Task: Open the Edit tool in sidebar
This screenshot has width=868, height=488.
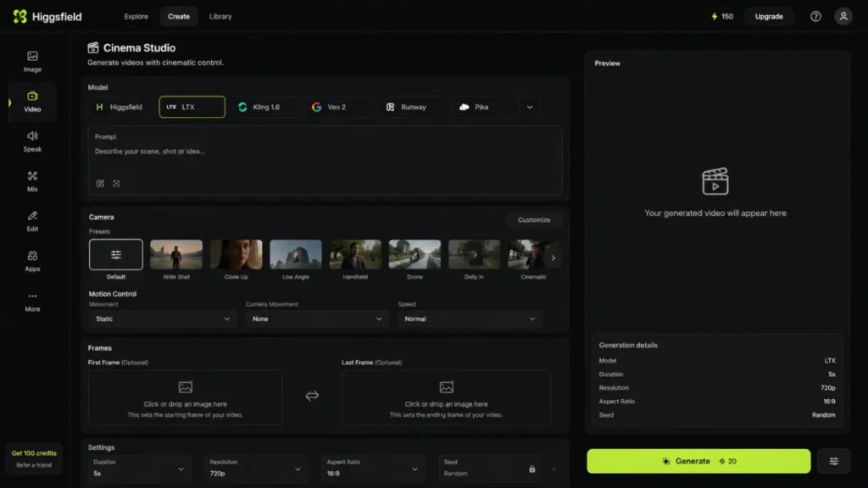Action: click(x=32, y=221)
